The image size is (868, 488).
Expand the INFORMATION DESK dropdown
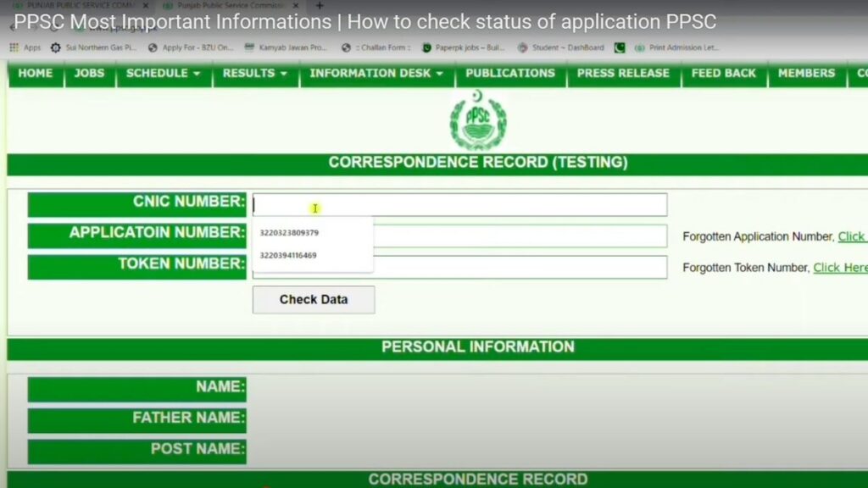pyautogui.click(x=376, y=74)
